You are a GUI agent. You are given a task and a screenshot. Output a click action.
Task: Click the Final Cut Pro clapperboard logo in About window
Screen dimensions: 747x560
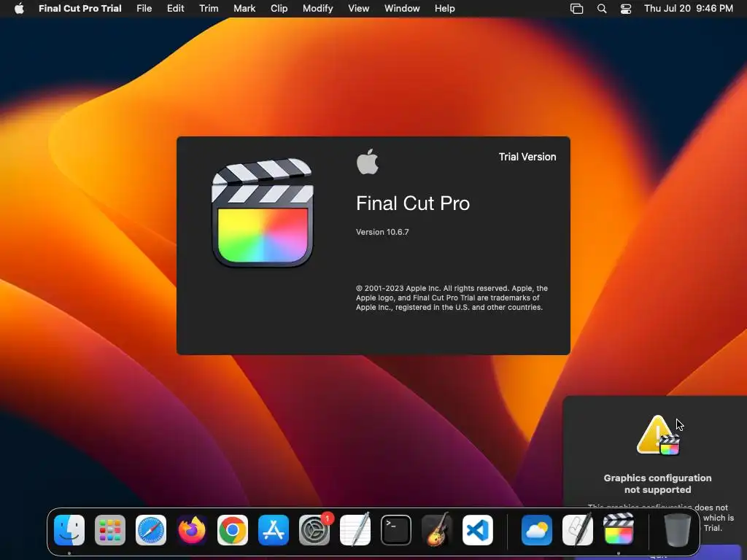point(263,213)
